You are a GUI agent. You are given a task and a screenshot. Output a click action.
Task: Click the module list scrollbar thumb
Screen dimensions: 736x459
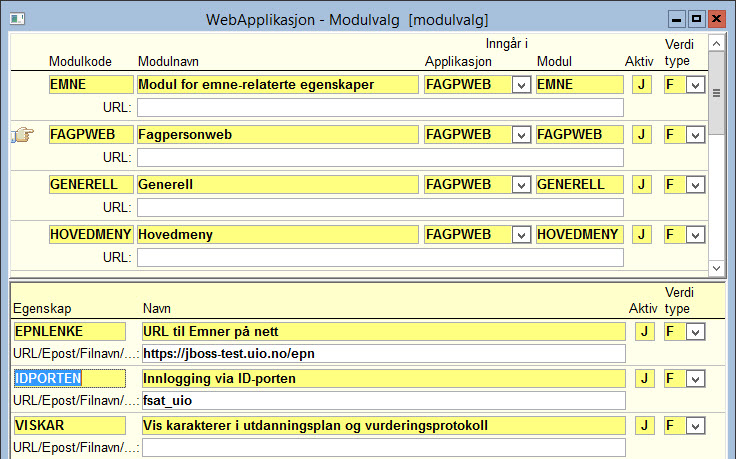click(716, 93)
